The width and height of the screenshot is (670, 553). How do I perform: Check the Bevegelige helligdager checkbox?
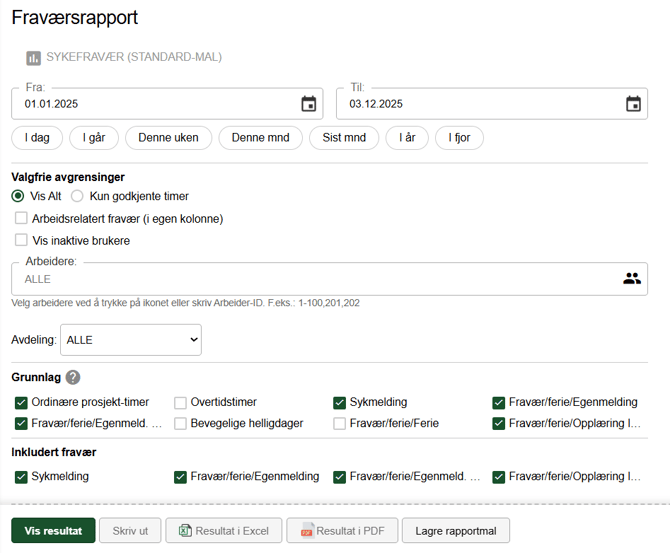[180, 423]
